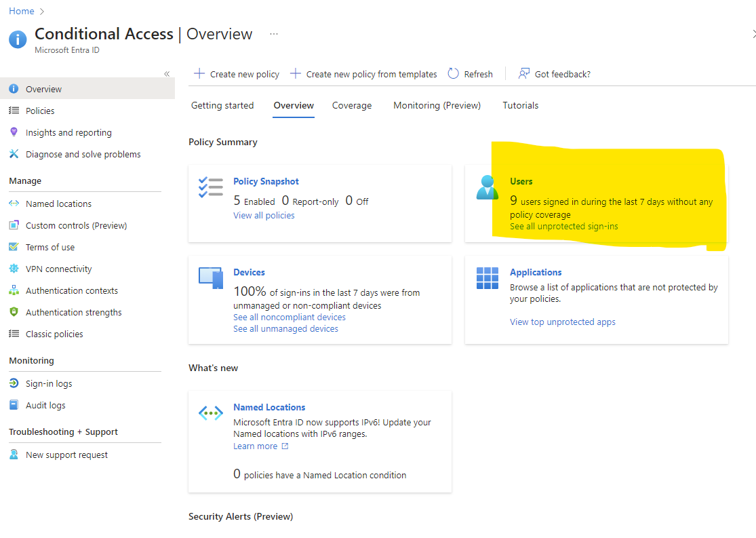Click the Policy Snapshot checklist icon
Image resolution: width=756 pixels, height=538 pixels.
211,188
